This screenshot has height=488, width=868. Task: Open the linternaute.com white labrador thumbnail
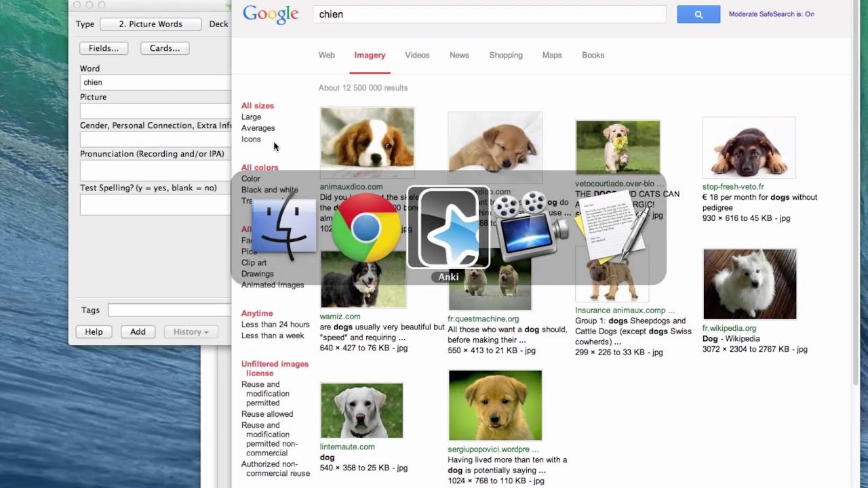click(x=361, y=410)
